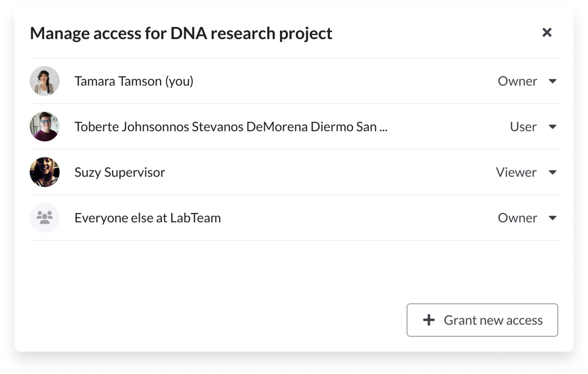Open the Viewer dropdown arrow for Suzy Supervisor
The height and width of the screenshot is (374, 588).
(x=552, y=172)
